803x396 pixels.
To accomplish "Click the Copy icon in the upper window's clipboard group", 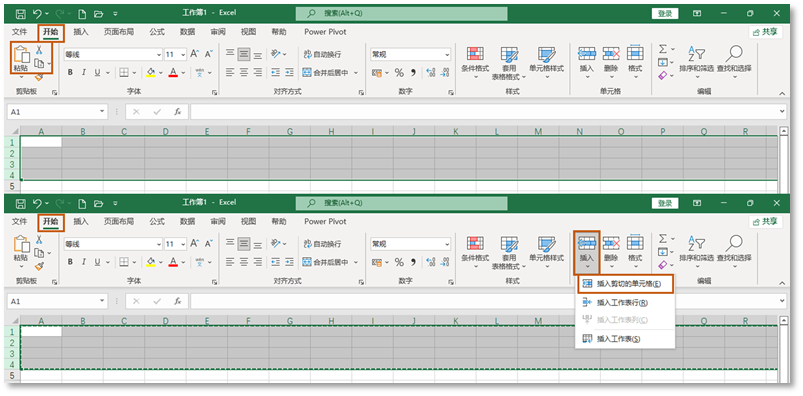I will coord(39,64).
